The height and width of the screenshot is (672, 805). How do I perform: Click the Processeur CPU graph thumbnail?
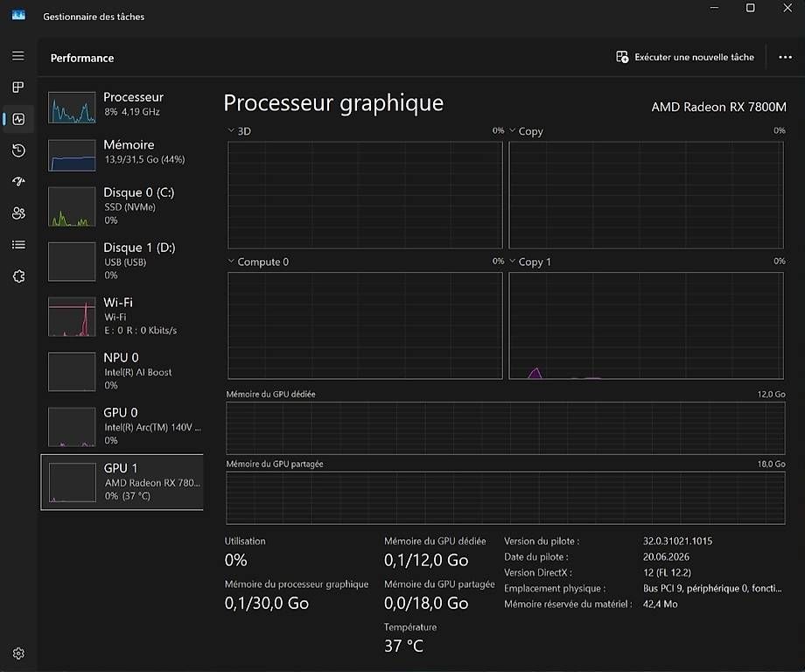click(72, 108)
